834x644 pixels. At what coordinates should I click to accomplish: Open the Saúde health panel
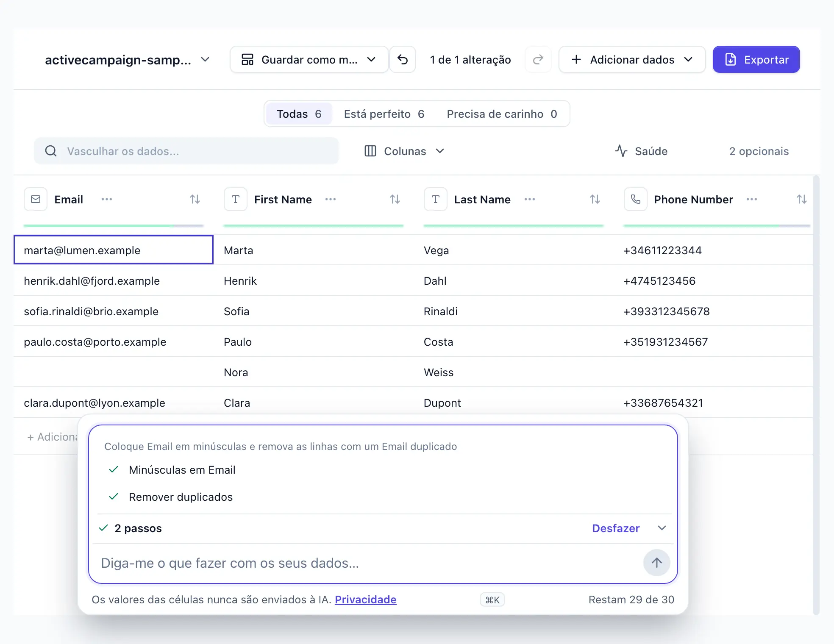point(641,151)
